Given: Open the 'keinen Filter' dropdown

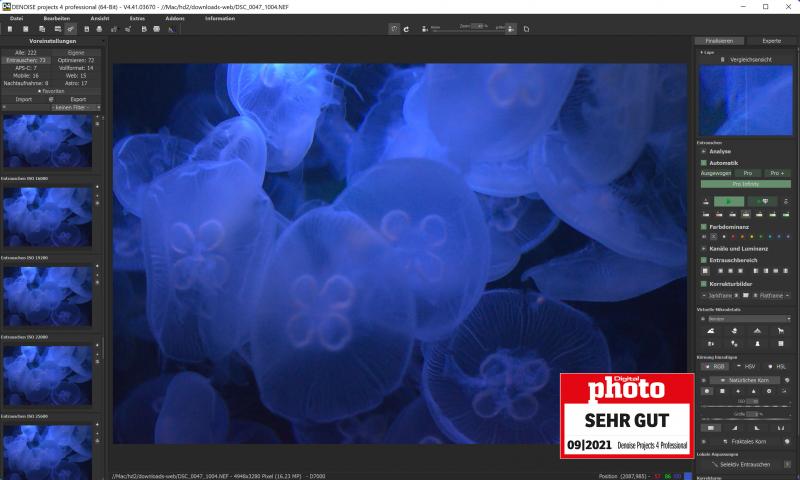Looking at the screenshot, I should 71,106.
